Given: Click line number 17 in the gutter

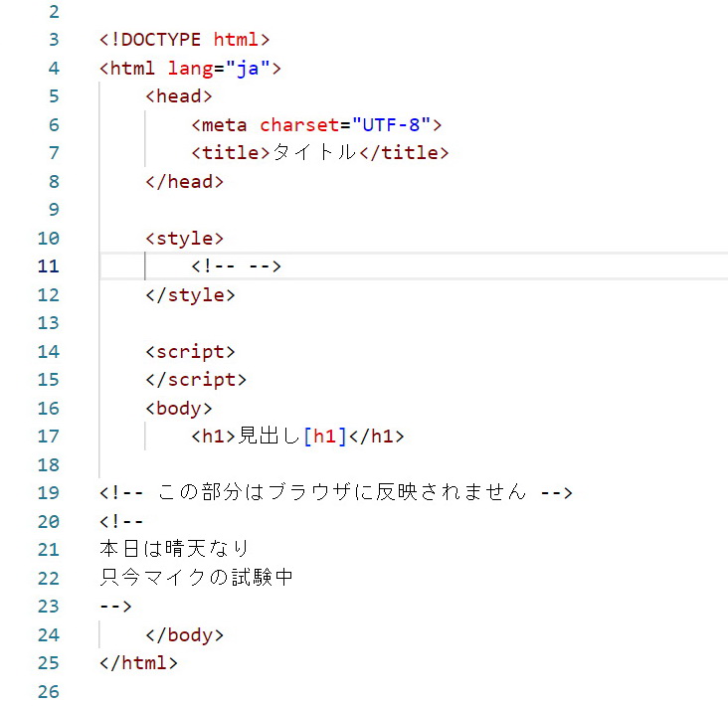Looking at the screenshot, I should tap(49, 436).
